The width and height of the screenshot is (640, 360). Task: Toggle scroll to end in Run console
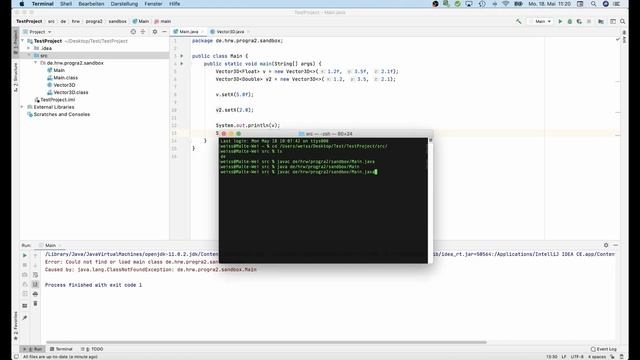click(x=35, y=284)
